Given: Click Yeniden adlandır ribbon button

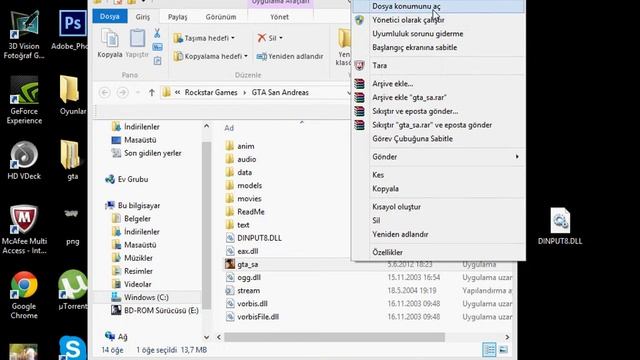Looking at the screenshot, I should tap(290, 56).
